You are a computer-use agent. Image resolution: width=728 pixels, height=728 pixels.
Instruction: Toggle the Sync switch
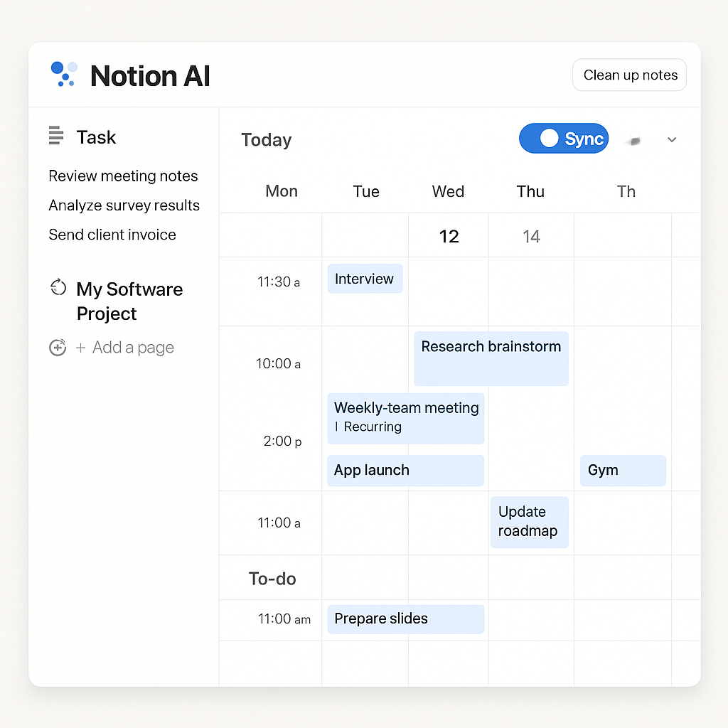tap(563, 139)
